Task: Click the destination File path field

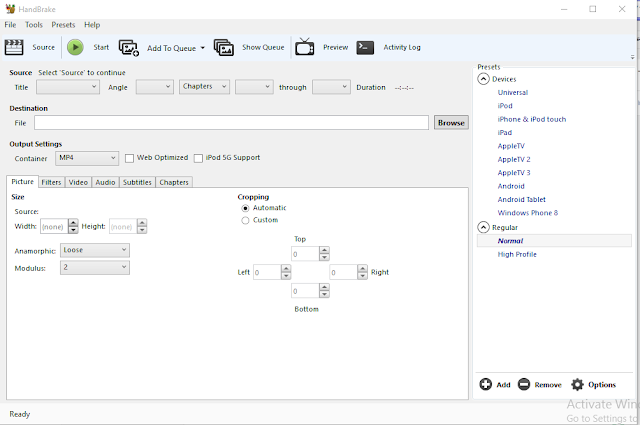Action: tap(231, 122)
